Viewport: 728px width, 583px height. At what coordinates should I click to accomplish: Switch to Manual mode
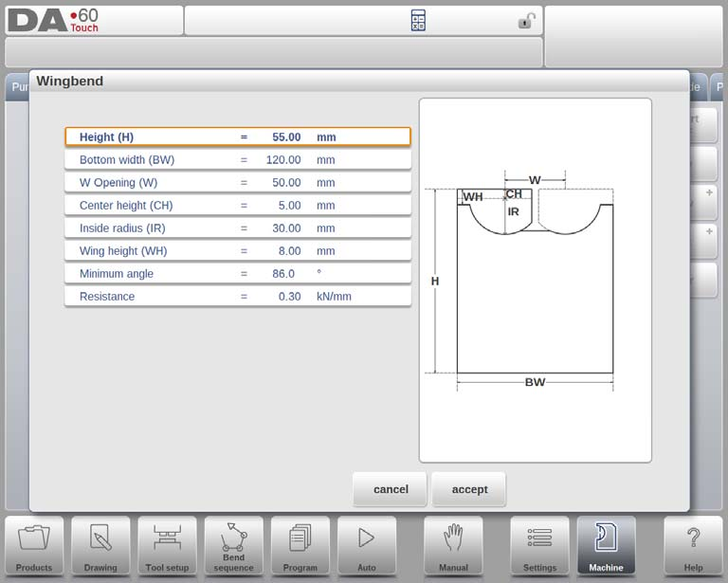click(x=453, y=546)
